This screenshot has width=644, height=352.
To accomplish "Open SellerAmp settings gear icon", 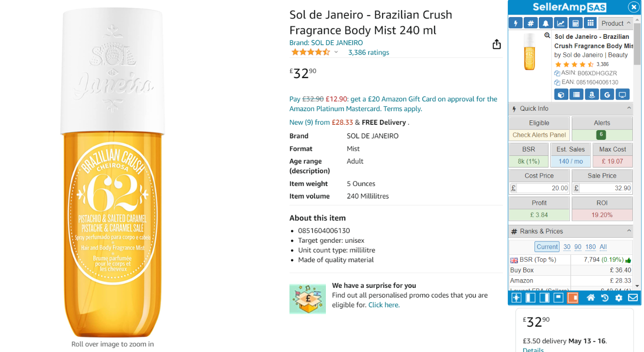I will point(619,298).
